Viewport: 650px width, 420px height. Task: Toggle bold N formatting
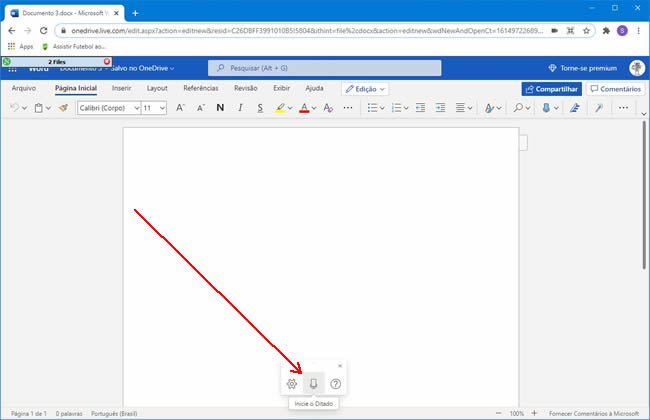[x=220, y=108]
